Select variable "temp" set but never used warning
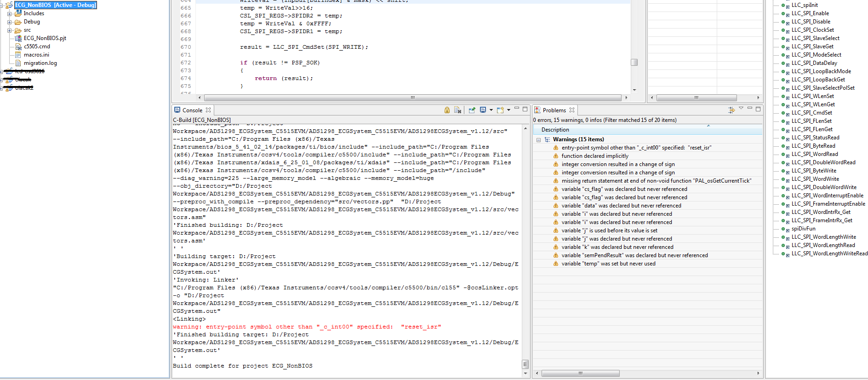Image resolution: width=868 pixels, height=380 pixels. 608,264
